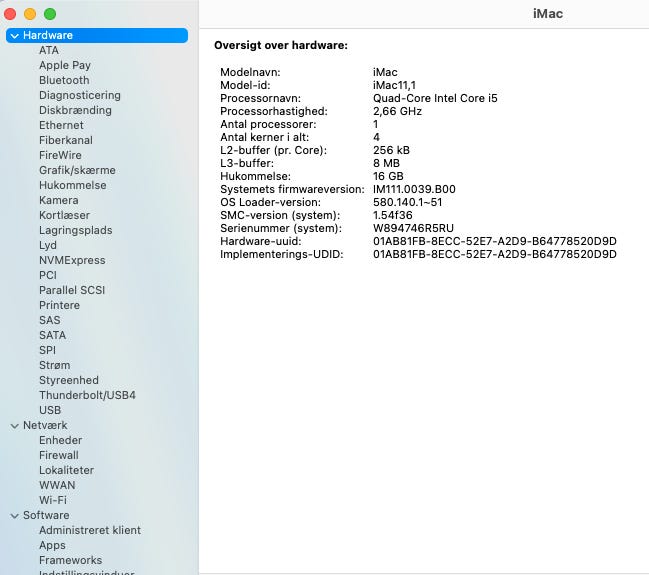Open Strøm in the sidebar
The height and width of the screenshot is (575, 649).
pyautogui.click(x=54, y=366)
